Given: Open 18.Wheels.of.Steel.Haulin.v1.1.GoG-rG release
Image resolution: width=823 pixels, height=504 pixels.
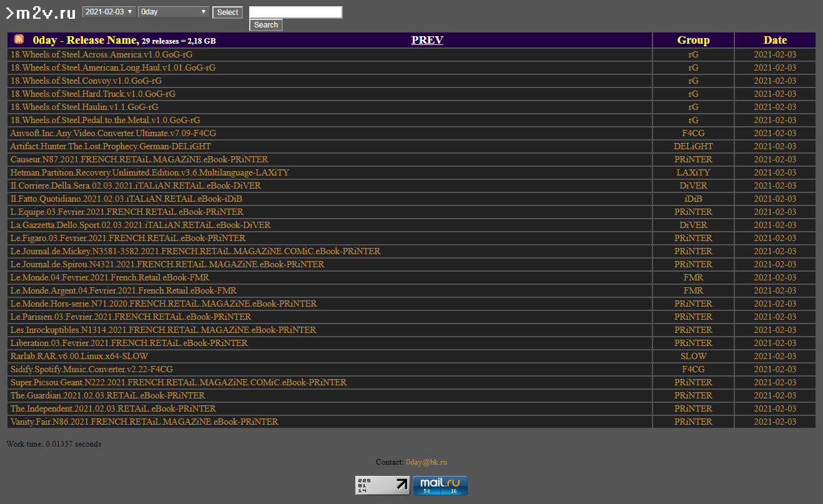Looking at the screenshot, I should [x=84, y=107].
